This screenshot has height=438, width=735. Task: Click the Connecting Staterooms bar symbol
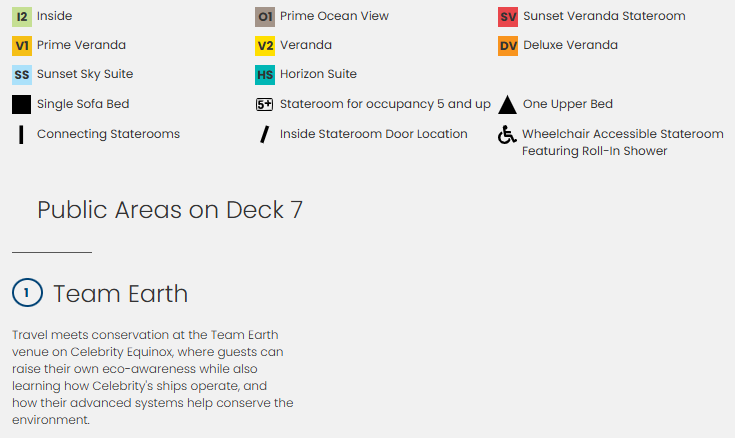tap(21, 134)
